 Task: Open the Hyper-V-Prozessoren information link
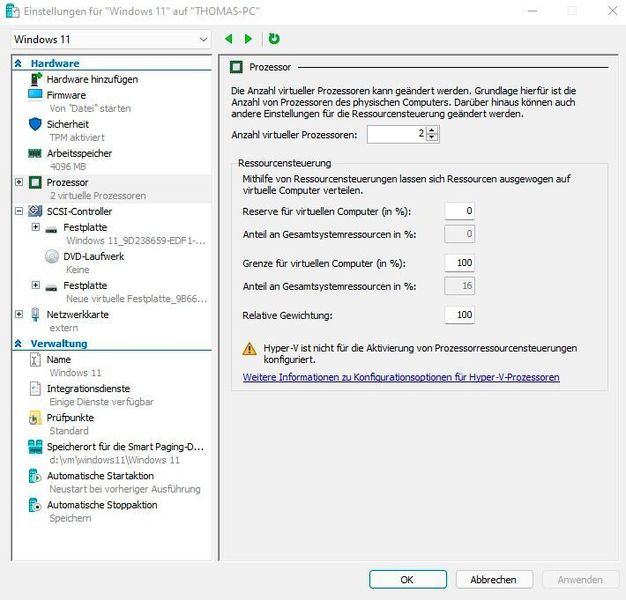click(x=401, y=377)
